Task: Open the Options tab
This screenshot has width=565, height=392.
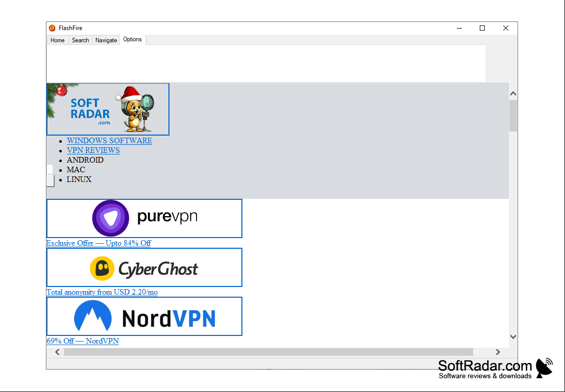Action: [133, 40]
